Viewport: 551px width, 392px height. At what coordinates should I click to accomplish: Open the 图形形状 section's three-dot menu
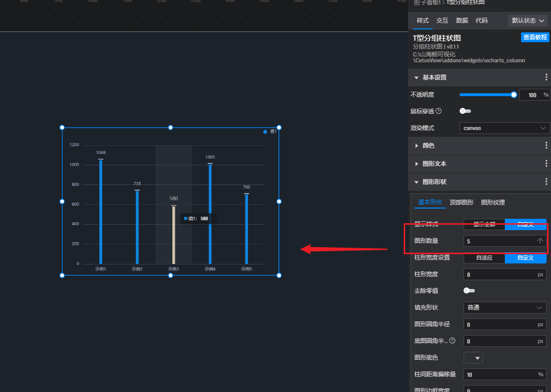[546, 182]
